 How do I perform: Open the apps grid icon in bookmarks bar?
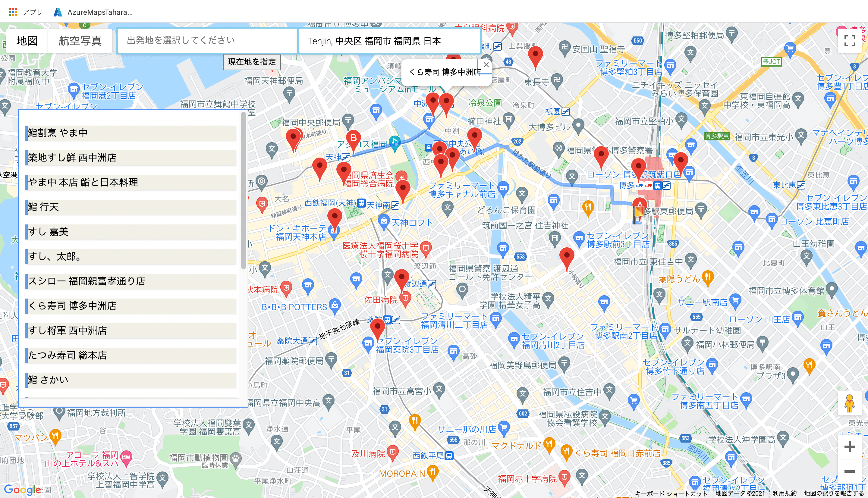click(x=13, y=12)
